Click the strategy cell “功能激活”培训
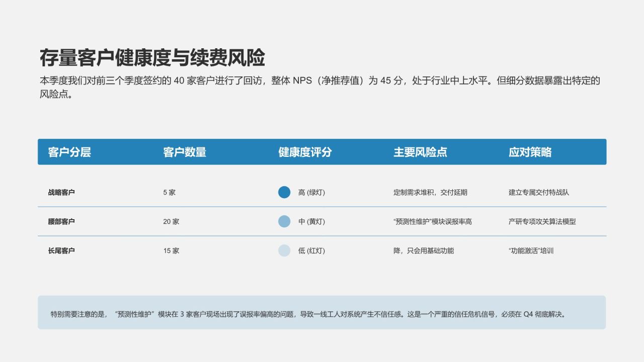The height and width of the screenshot is (362, 644). click(x=531, y=250)
